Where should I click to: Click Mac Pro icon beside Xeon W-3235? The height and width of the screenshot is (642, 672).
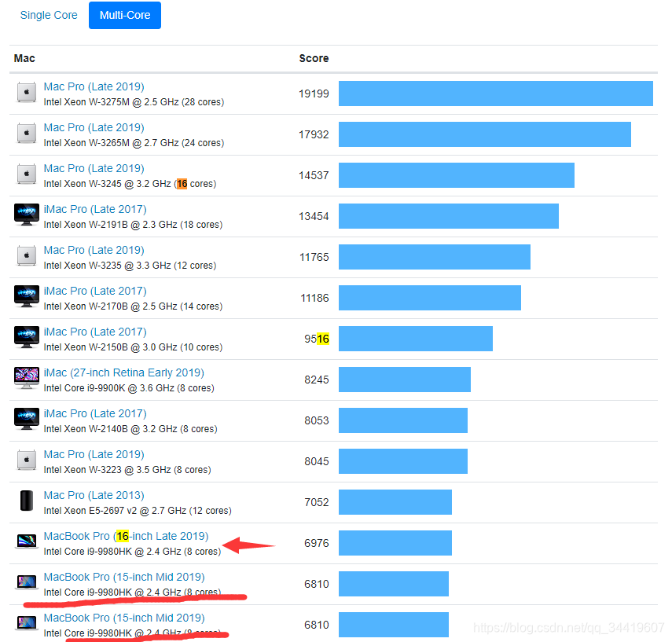click(x=27, y=256)
